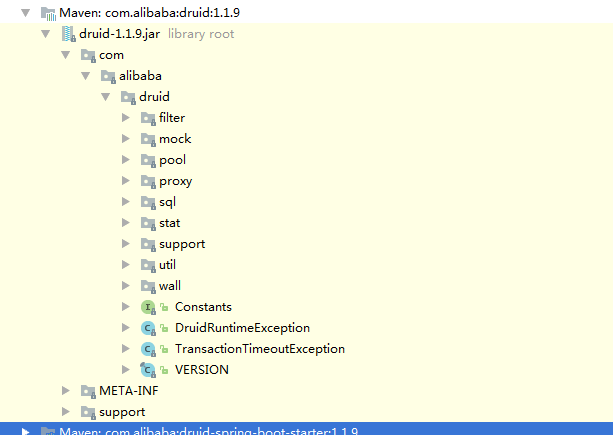Viewport: 613px width, 435px height.
Task: Click the mock package folder icon
Action: coord(148,140)
